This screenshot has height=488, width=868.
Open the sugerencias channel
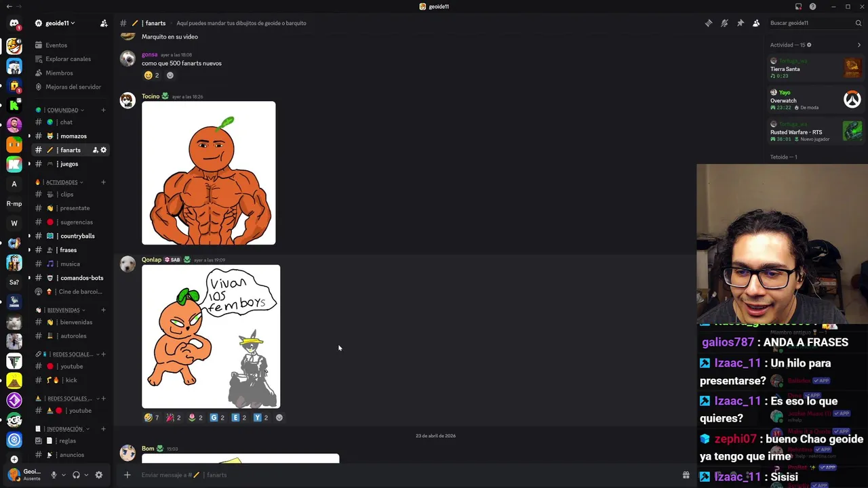[x=71, y=222]
